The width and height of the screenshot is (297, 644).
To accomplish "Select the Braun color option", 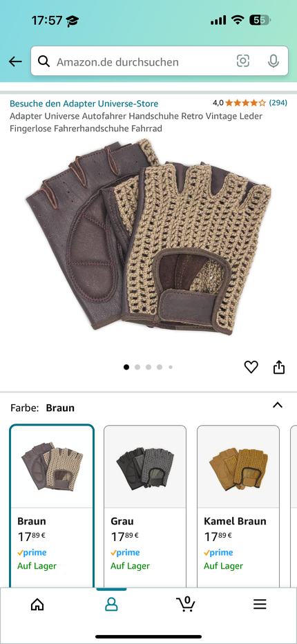I will point(52,506).
